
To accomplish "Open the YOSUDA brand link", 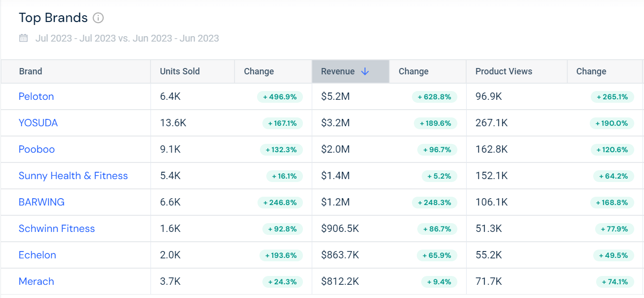I will pyautogui.click(x=38, y=123).
